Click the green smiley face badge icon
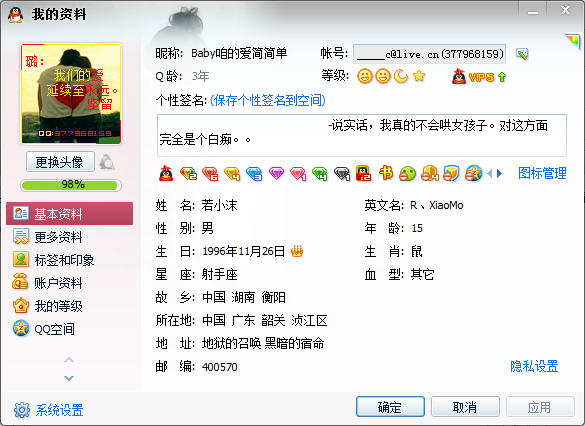Screen dimensions: 585x426 407,173
